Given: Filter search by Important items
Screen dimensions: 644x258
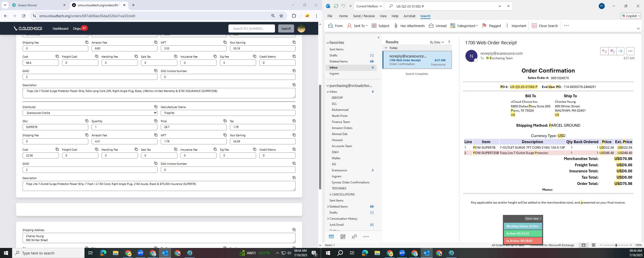Looking at the screenshot, I should [515, 26].
